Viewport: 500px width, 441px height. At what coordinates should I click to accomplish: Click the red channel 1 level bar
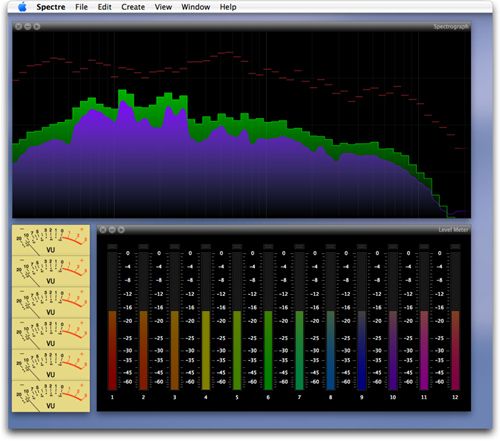112,350
